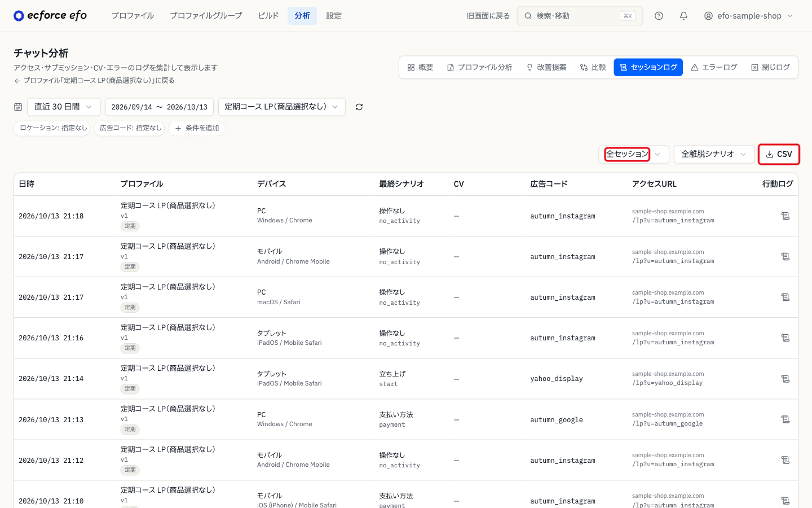Screen dimensions: 812x508
Task: Select the セッションログ tab
Action: point(648,67)
